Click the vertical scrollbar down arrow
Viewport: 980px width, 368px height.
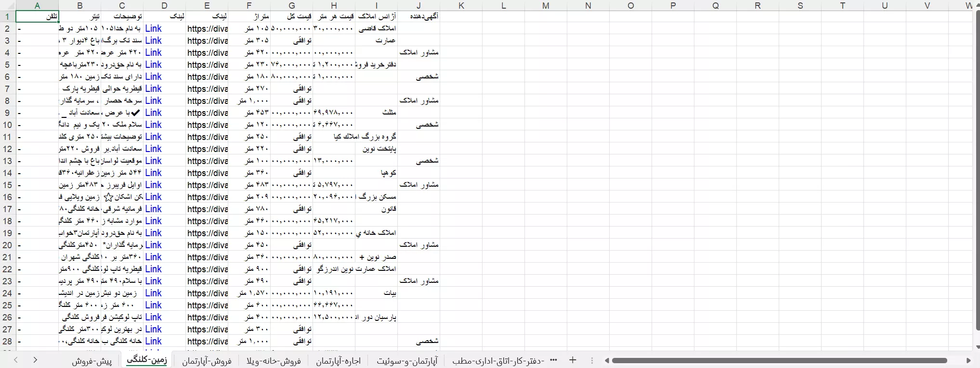977,347
